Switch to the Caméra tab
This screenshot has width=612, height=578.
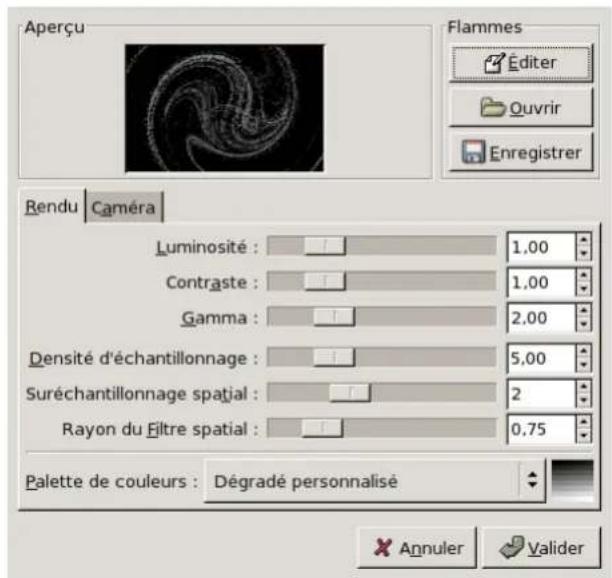(123, 207)
